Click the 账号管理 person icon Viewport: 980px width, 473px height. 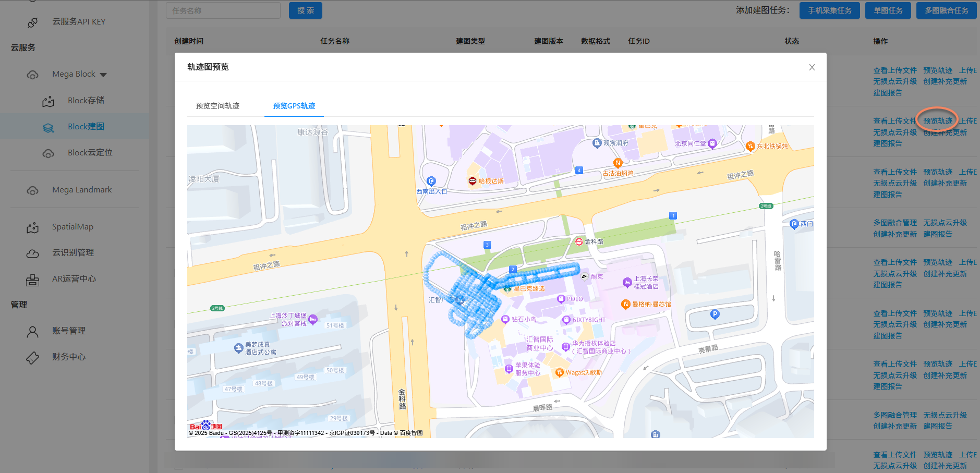coord(32,331)
